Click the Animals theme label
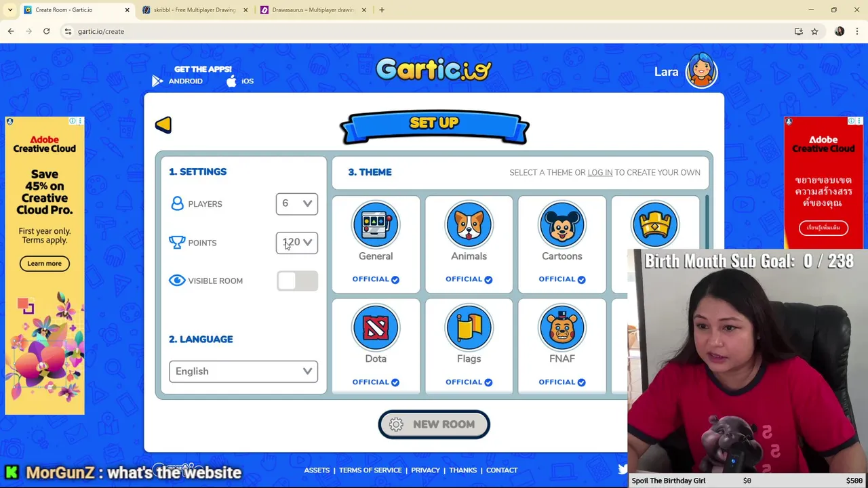868x488 pixels. click(469, 256)
